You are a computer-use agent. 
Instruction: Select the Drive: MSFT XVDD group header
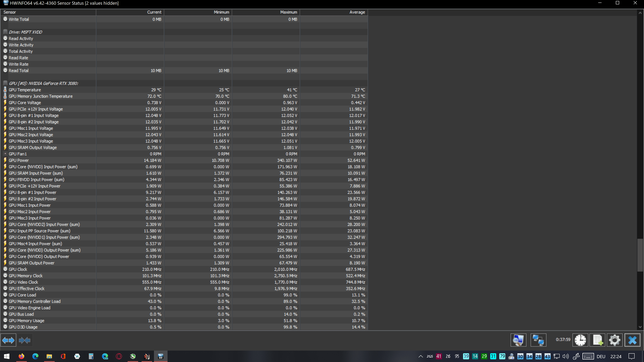tap(25, 32)
